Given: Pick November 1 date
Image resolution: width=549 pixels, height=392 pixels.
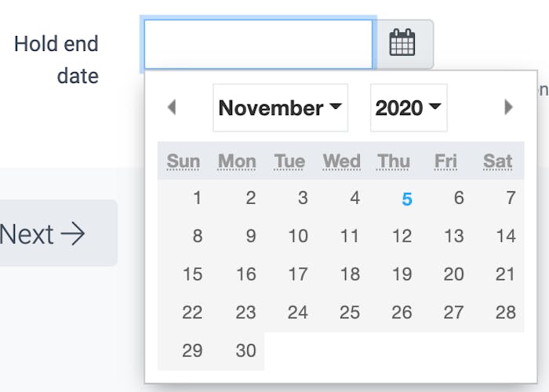Looking at the screenshot, I should [x=197, y=198].
